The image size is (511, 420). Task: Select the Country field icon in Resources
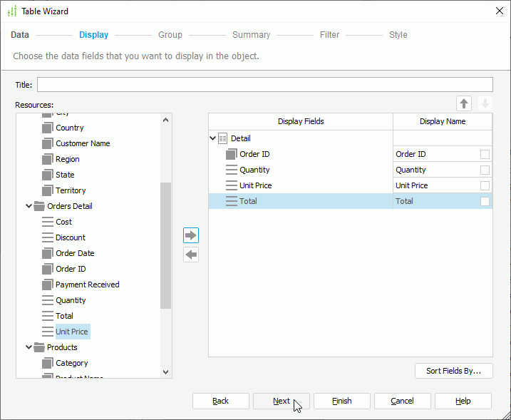pos(48,128)
